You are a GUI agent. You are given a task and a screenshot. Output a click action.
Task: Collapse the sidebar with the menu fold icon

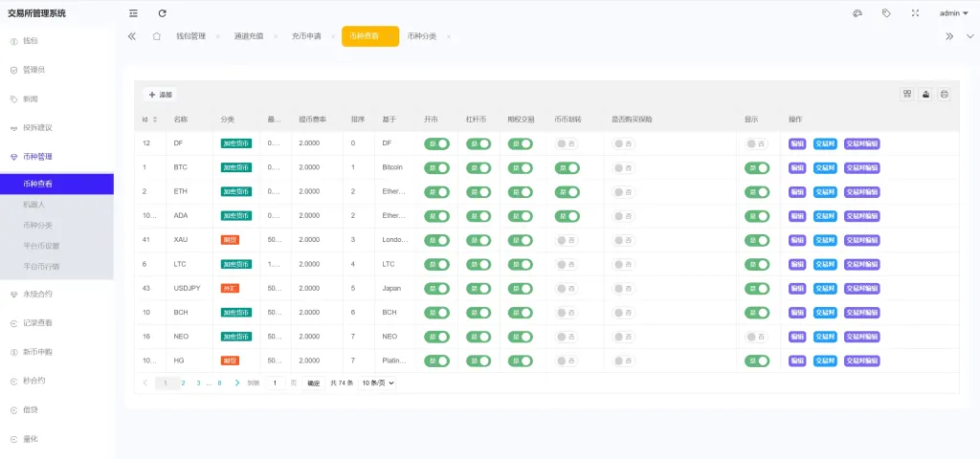[133, 13]
